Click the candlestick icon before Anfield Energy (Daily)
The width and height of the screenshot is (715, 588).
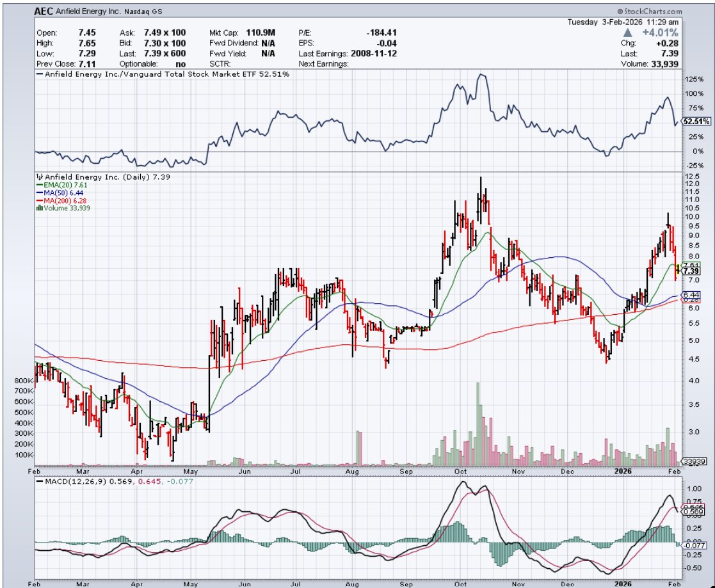(x=39, y=177)
